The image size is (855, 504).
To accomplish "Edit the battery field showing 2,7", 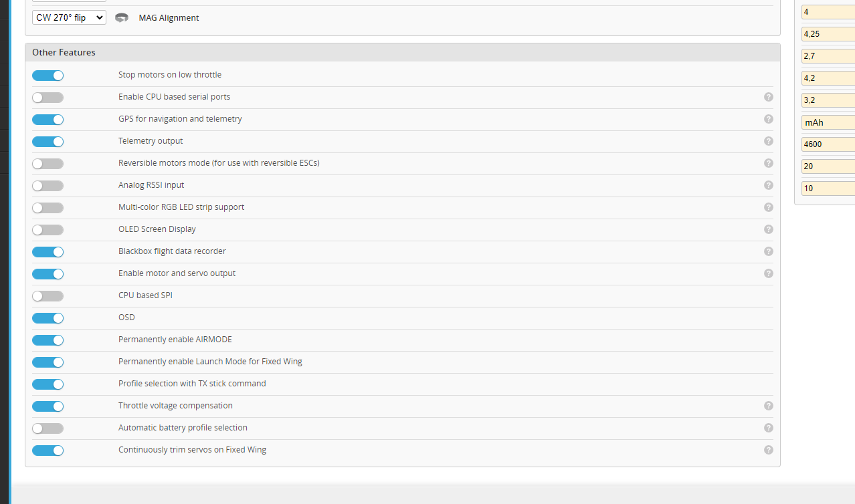I will (828, 56).
